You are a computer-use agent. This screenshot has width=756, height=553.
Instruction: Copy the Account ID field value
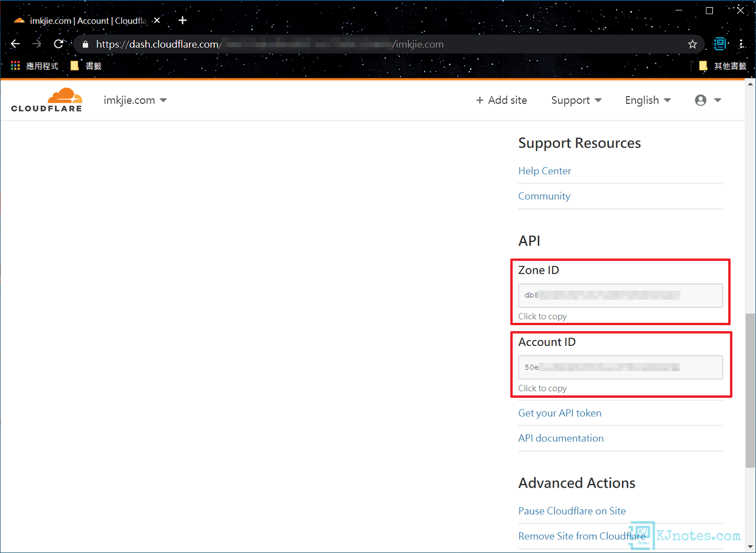tap(620, 367)
